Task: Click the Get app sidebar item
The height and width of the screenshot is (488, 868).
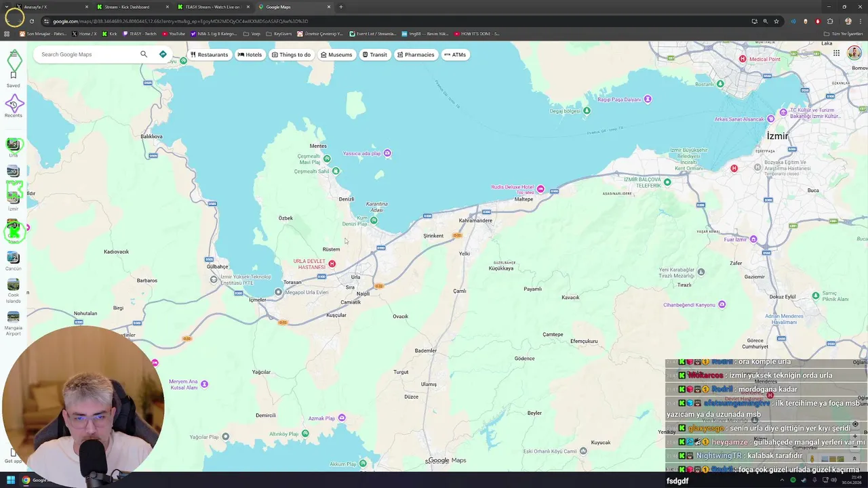Action: [x=13, y=455]
